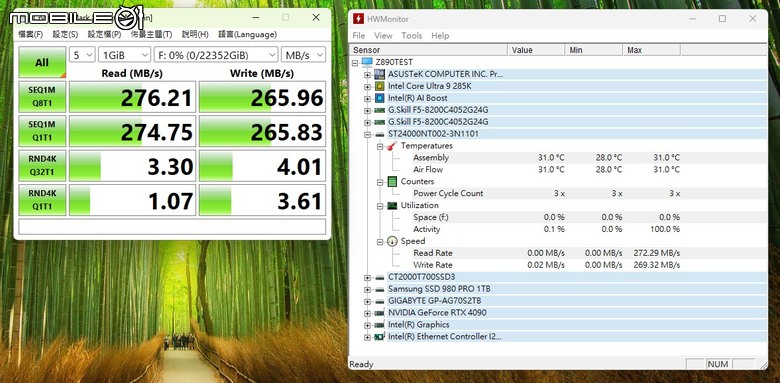Click the Intel Ethernet Controller icon
The width and height of the screenshot is (780, 383).
[380, 337]
